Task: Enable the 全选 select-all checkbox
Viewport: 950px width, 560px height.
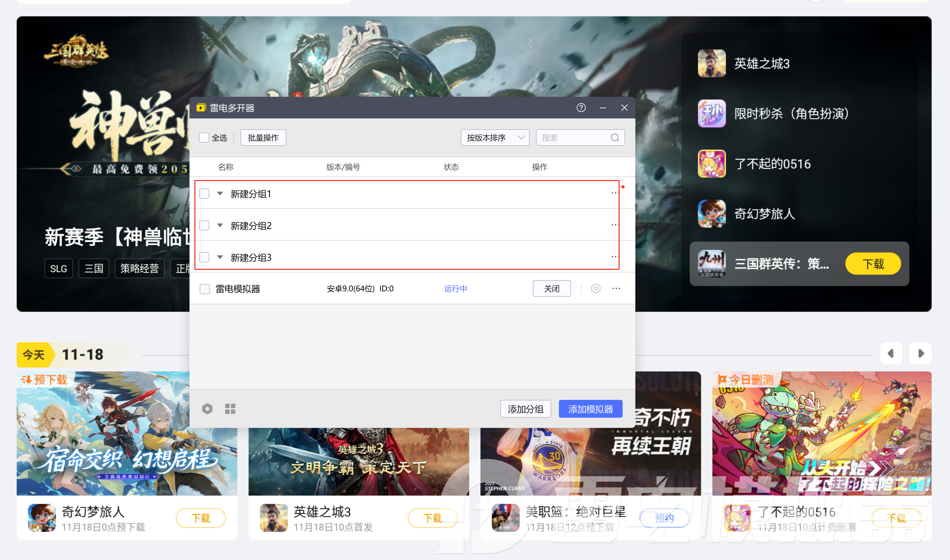Action: (x=204, y=137)
